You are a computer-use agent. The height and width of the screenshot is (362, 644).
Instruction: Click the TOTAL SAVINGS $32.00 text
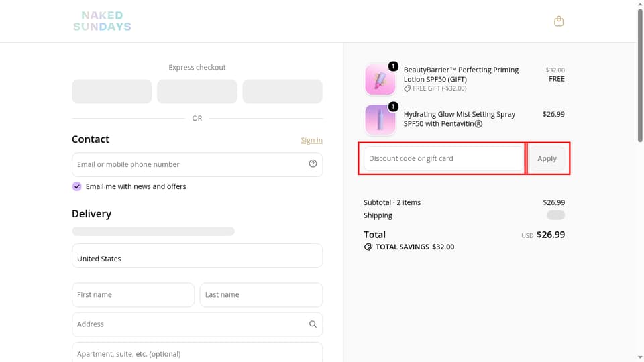pyautogui.click(x=415, y=247)
